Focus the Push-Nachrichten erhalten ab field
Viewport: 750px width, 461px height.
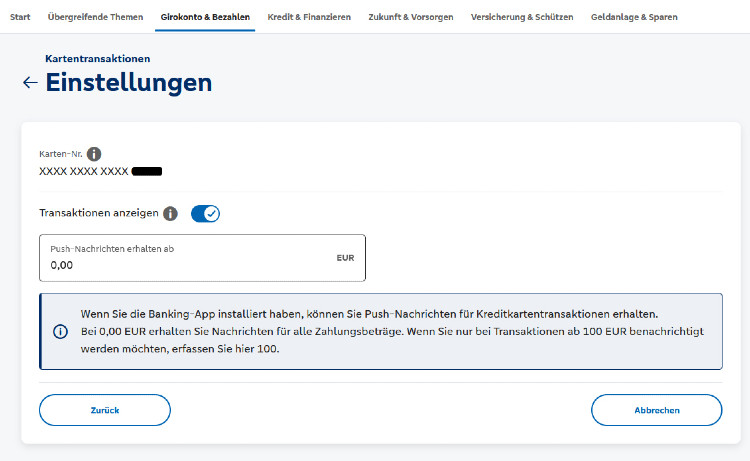tap(202, 258)
